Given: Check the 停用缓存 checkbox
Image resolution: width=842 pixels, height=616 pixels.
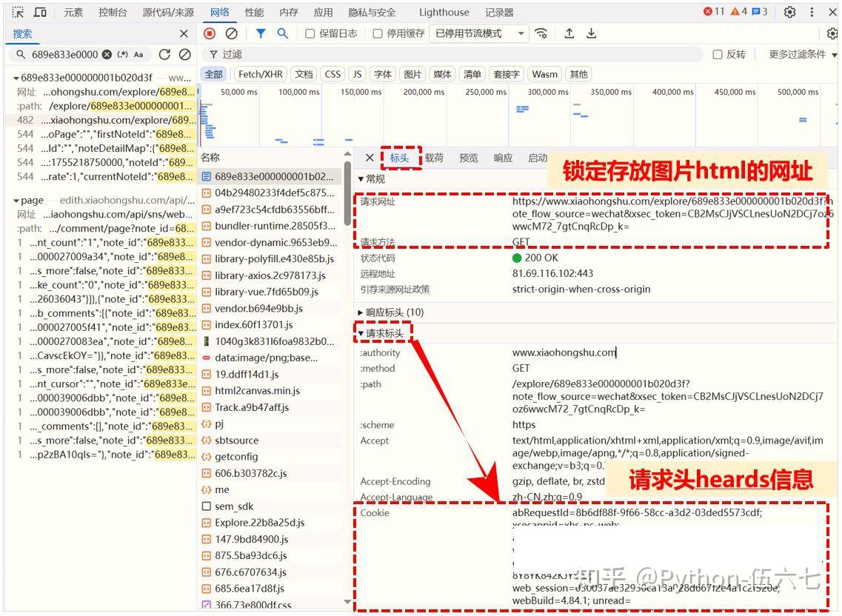Looking at the screenshot, I should [378, 33].
